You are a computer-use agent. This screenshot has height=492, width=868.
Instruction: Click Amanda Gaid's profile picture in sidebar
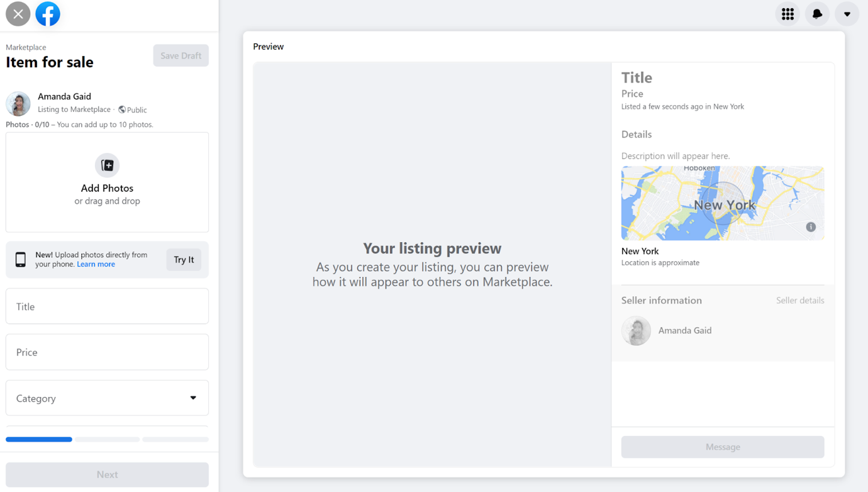point(18,104)
